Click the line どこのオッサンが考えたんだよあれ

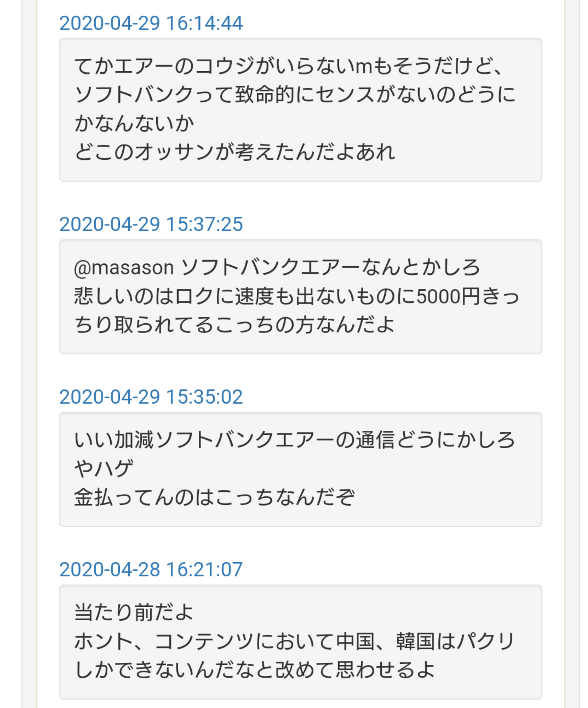click(x=234, y=152)
